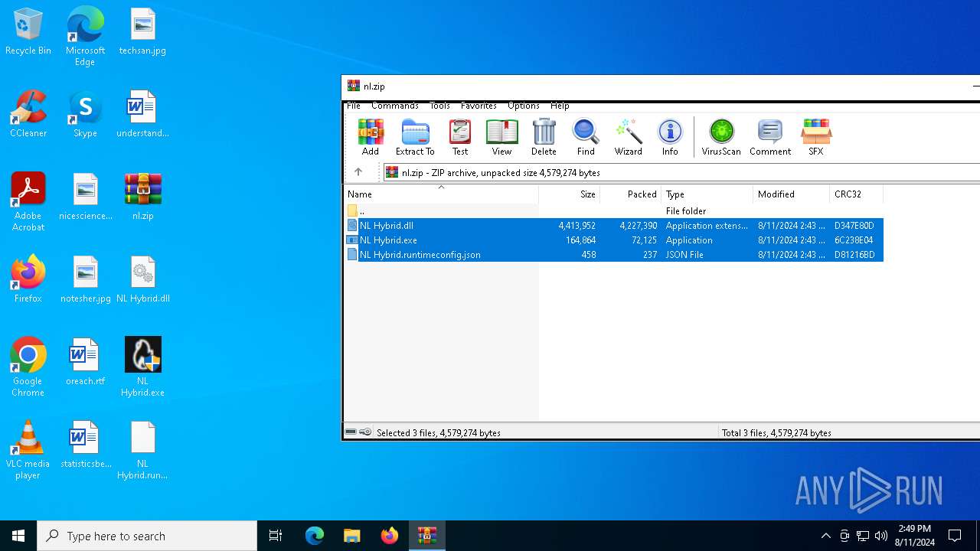Click the Add toolbar icon in WinRAR
This screenshot has width=980, height=551.
(x=371, y=137)
